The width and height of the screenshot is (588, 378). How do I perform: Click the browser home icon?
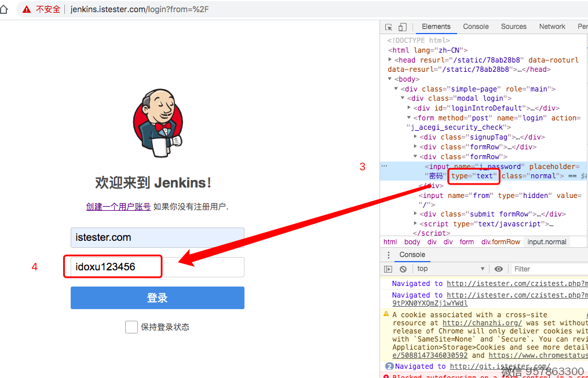[x=5, y=9]
